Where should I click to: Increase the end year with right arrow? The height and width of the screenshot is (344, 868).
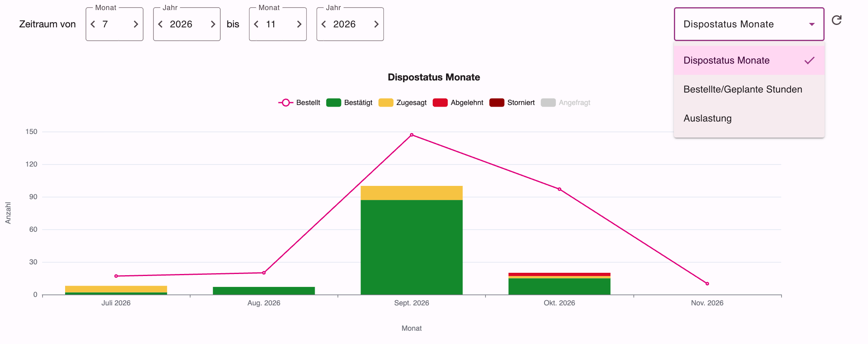[377, 24]
